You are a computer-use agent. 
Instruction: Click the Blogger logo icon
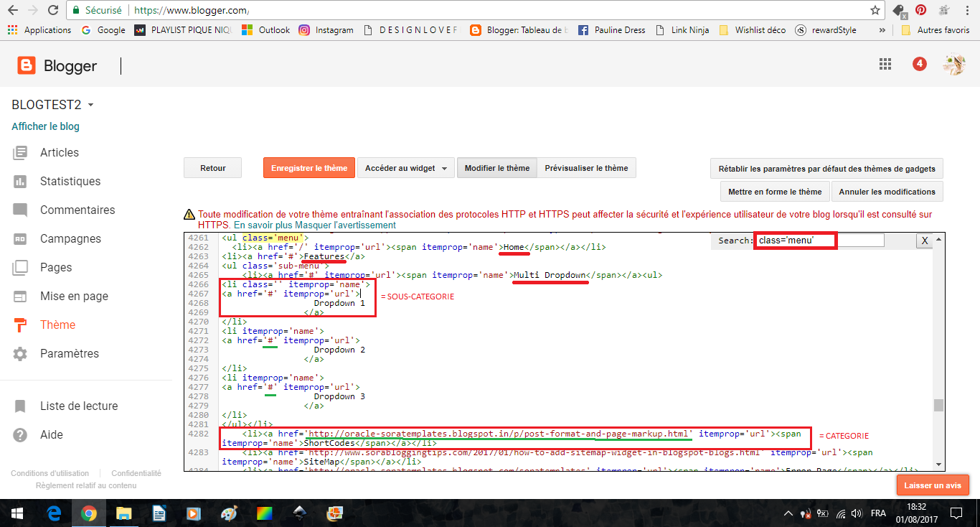click(x=27, y=66)
